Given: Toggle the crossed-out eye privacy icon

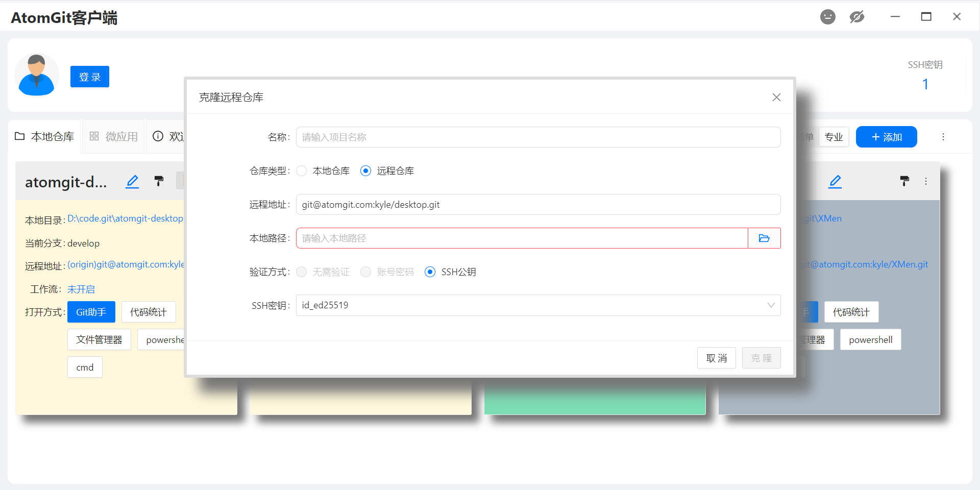Looking at the screenshot, I should (857, 17).
